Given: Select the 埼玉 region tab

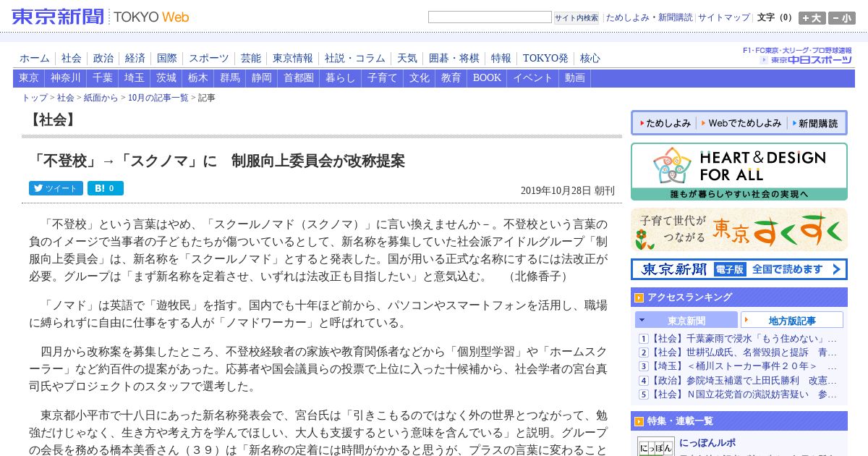Looking at the screenshot, I should (135, 78).
